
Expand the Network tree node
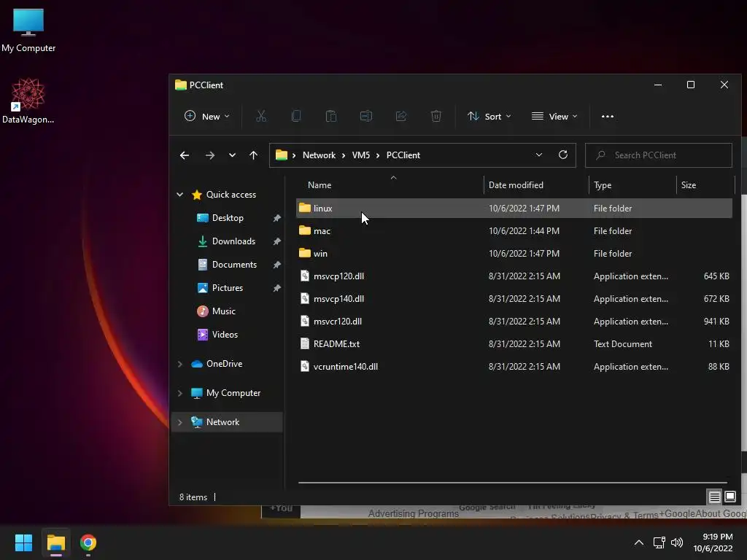(x=180, y=422)
